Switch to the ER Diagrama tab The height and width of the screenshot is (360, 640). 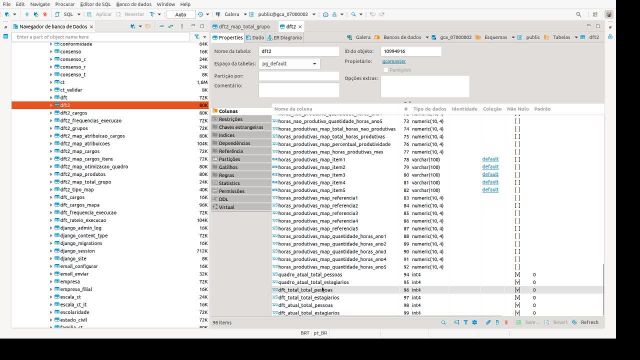(x=284, y=38)
